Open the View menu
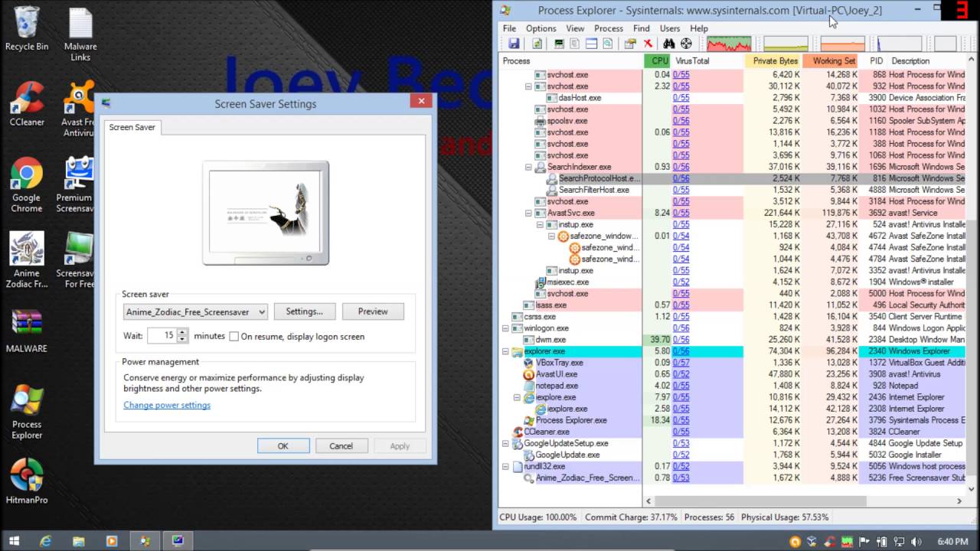The height and width of the screenshot is (551, 980). coord(575,28)
